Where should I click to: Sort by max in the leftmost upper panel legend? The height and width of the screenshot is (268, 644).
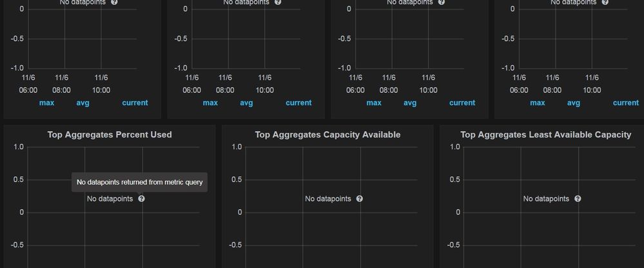pyautogui.click(x=46, y=103)
